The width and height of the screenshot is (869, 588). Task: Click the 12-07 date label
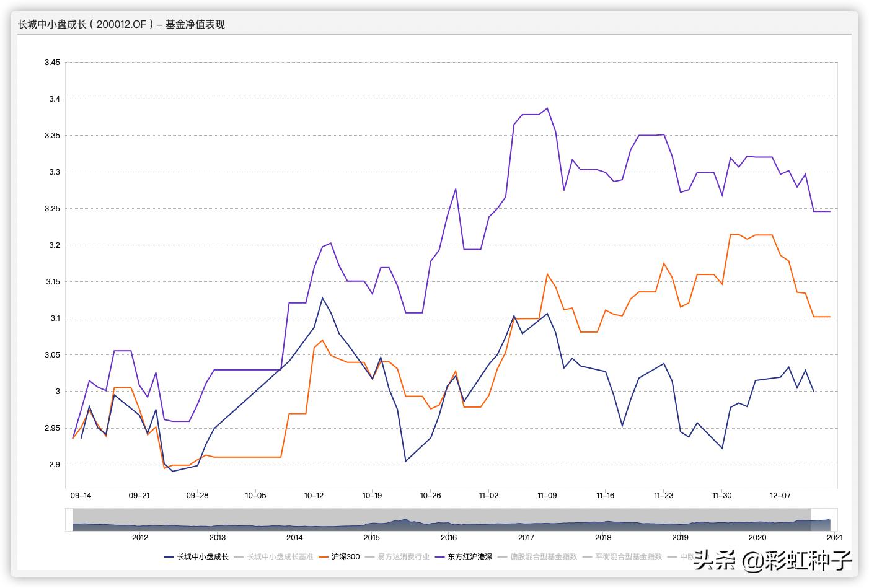[x=780, y=496]
